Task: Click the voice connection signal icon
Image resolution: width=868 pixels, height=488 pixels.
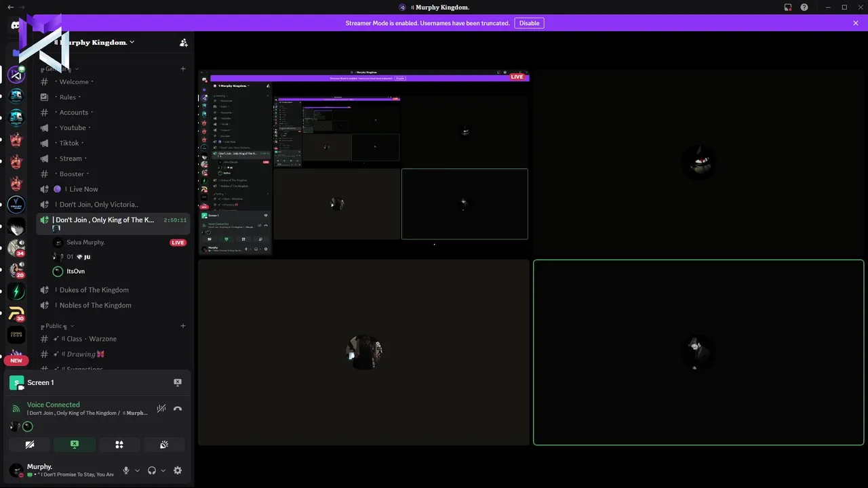Action: pyautogui.click(x=16, y=409)
